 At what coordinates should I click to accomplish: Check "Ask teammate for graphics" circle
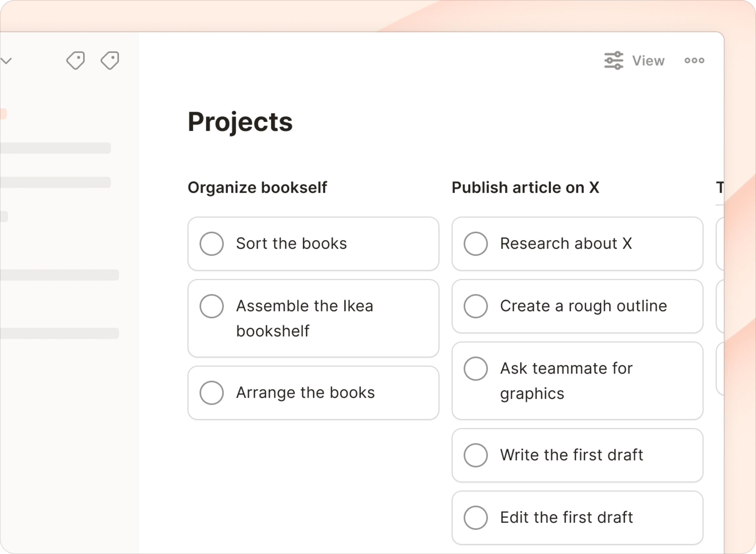pyautogui.click(x=475, y=369)
